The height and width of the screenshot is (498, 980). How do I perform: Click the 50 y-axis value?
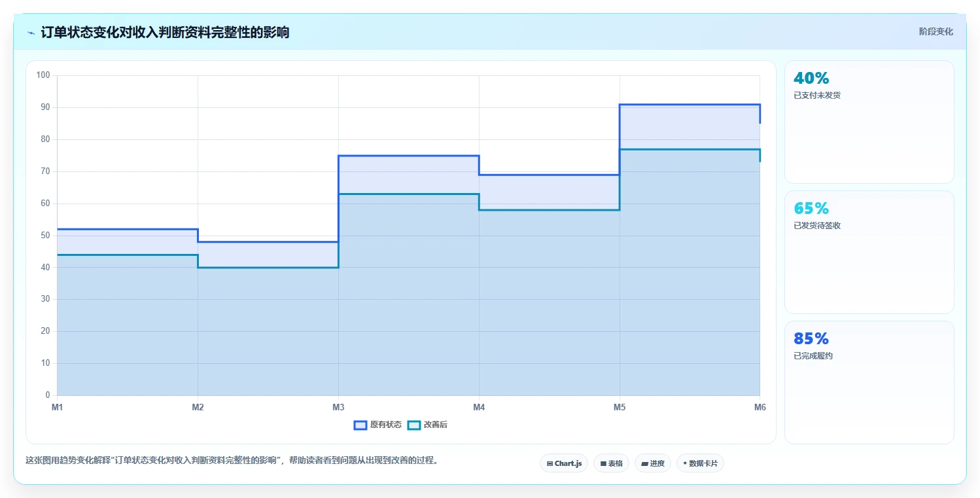pos(45,235)
